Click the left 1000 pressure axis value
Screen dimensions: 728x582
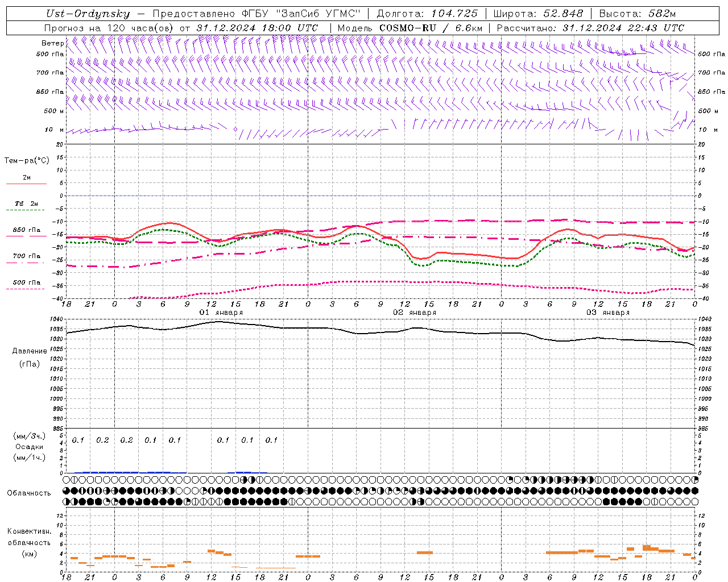[57, 399]
